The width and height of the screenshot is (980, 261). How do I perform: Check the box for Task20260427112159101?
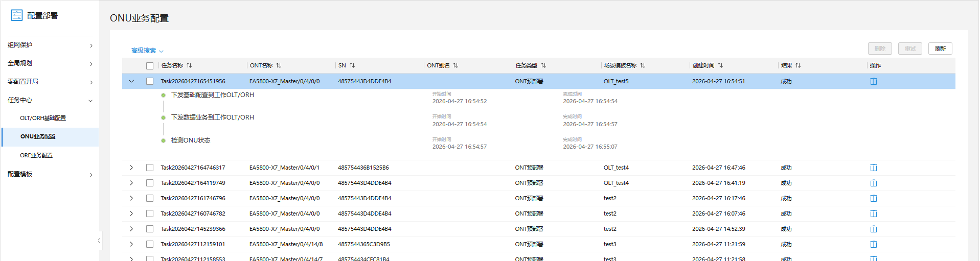coord(150,244)
